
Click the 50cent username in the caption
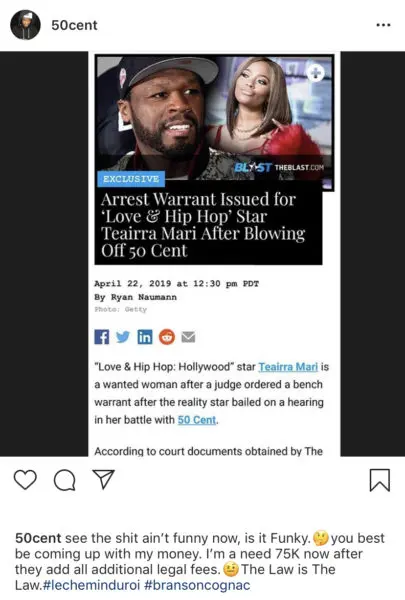coord(38,538)
